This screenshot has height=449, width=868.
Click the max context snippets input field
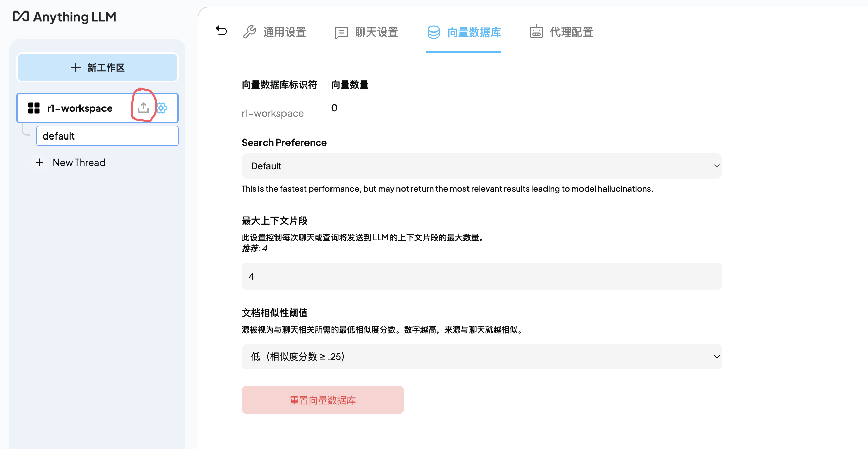tap(481, 276)
